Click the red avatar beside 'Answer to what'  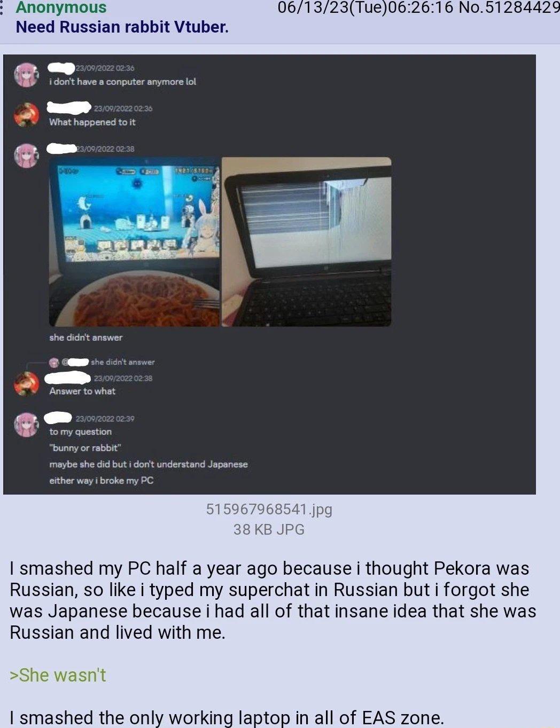[26, 384]
